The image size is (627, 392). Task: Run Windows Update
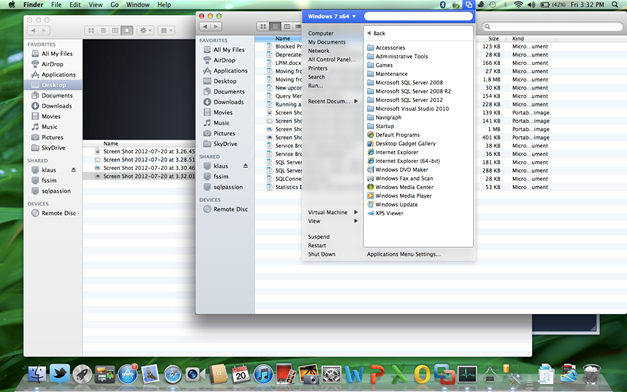[x=392, y=204]
